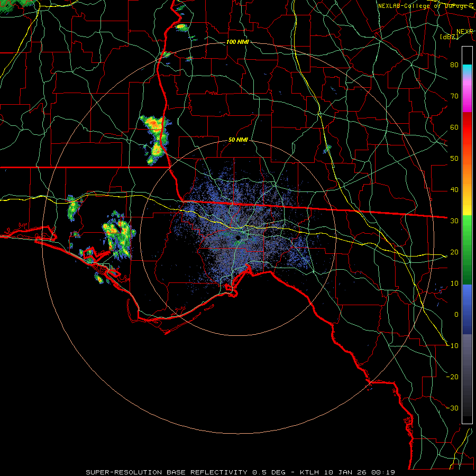
Task: Click the 100 NMI range ring label
Action: pyautogui.click(x=237, y=42)
